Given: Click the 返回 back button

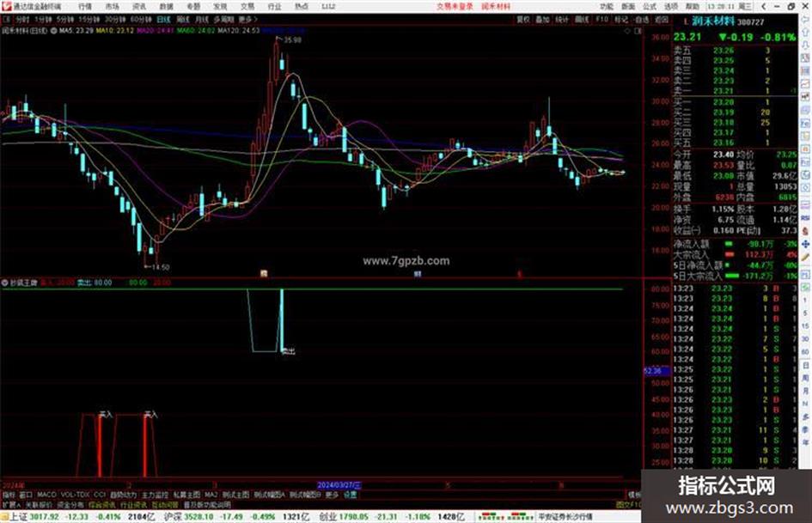Looking at the screenshot, I should [x=662, y=19].
